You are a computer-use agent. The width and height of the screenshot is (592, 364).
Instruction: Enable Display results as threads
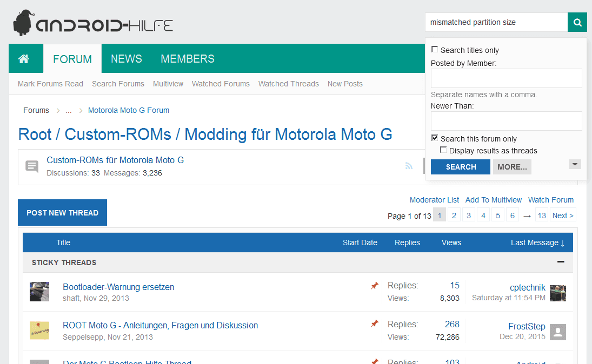tap(443, 150)
